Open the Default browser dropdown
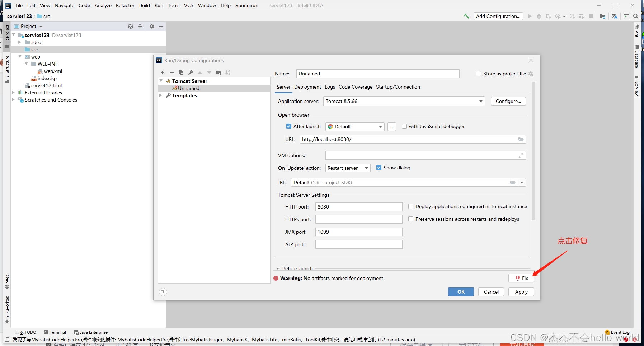 (355, 127)
